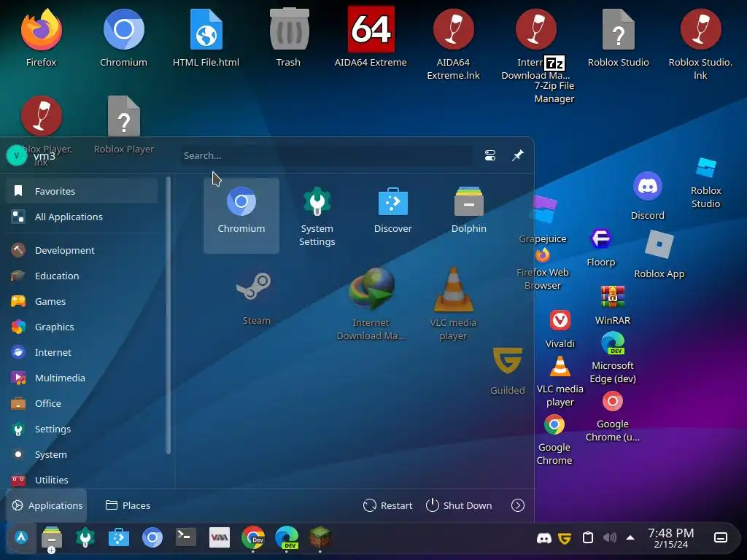Screen dimensions: 747x560
Task: Click the Restart button
Action: [388, 505]
